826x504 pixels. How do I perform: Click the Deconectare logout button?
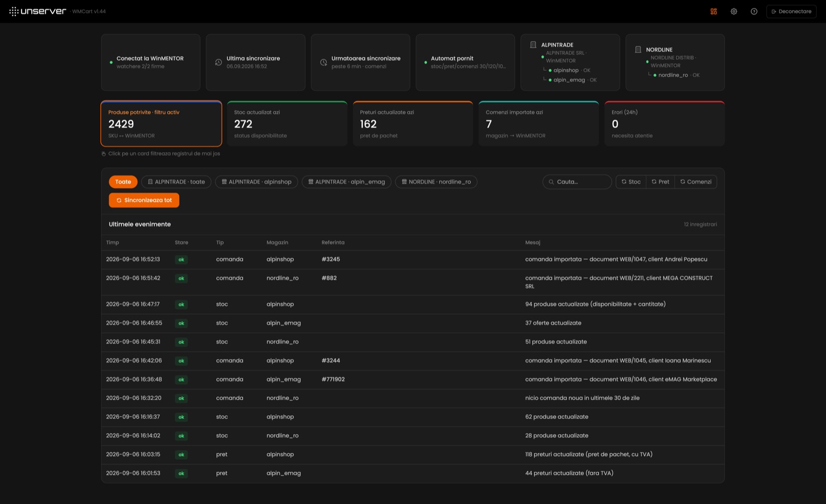click(x=791, y=11)
